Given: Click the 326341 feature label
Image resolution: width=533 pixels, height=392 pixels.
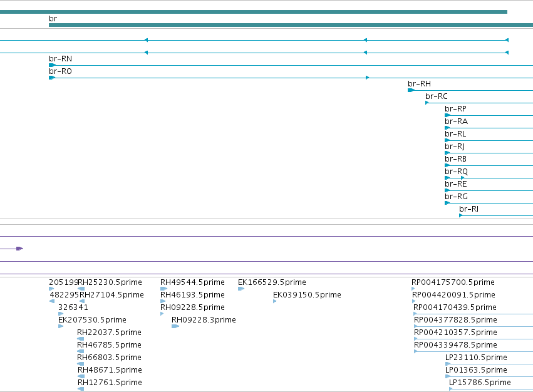Looking at the screenshot, I should tap(73, 307).
